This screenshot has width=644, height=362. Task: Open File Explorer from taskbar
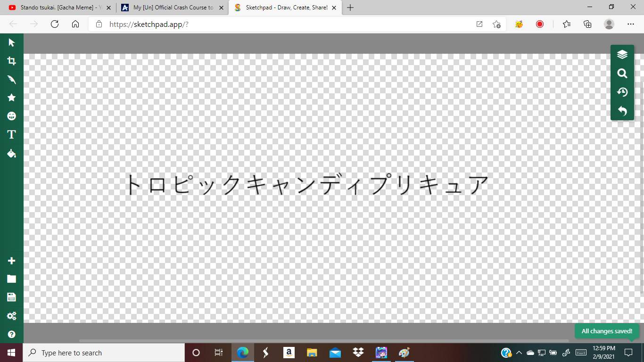coord(312,353)
